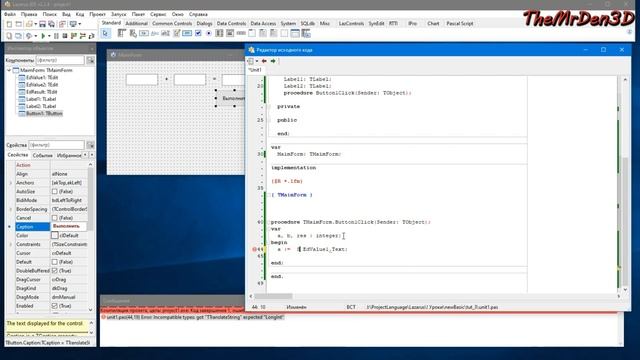Click the green Run arrow in main toolbar
640x360 pixels.
(43, 36)
